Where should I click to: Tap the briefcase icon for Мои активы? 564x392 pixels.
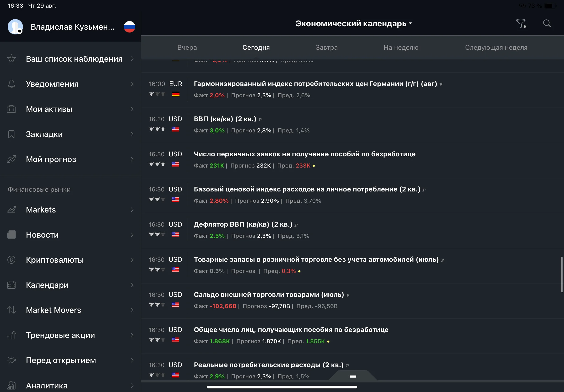tap(11, 109)
